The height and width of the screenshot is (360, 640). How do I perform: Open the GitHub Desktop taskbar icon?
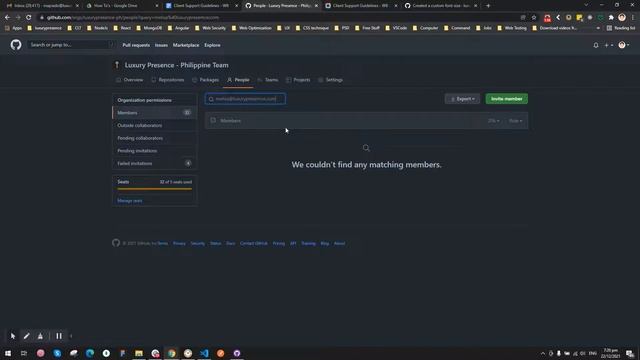237,353
